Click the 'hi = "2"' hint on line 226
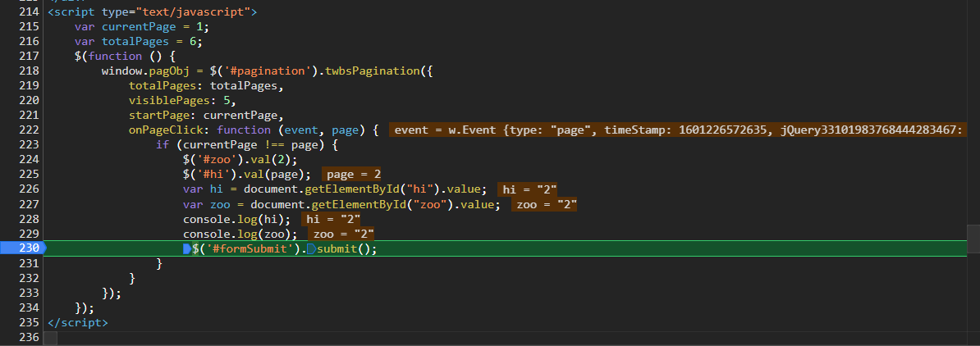The width and height of the screenshot is (980, 346). coord(529,189)
